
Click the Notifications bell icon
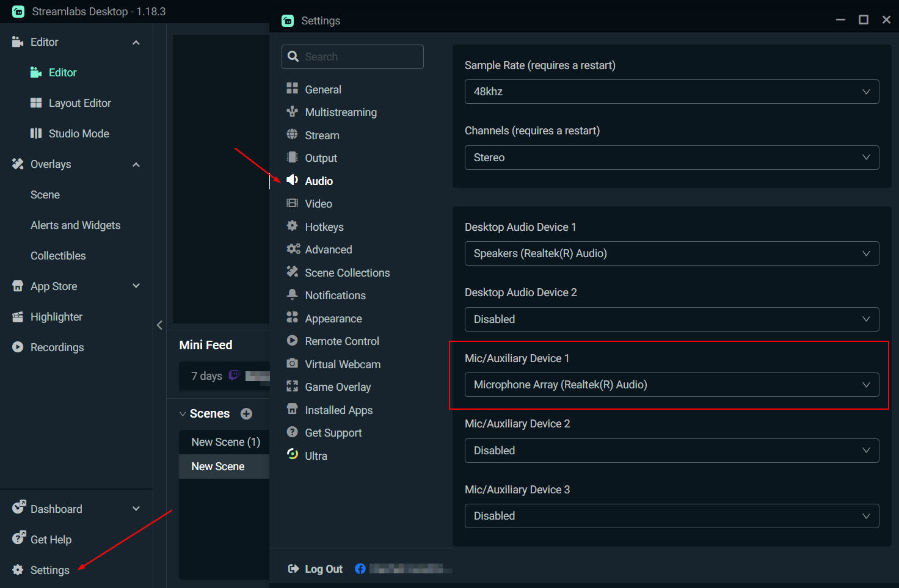(x=293, y=295)
